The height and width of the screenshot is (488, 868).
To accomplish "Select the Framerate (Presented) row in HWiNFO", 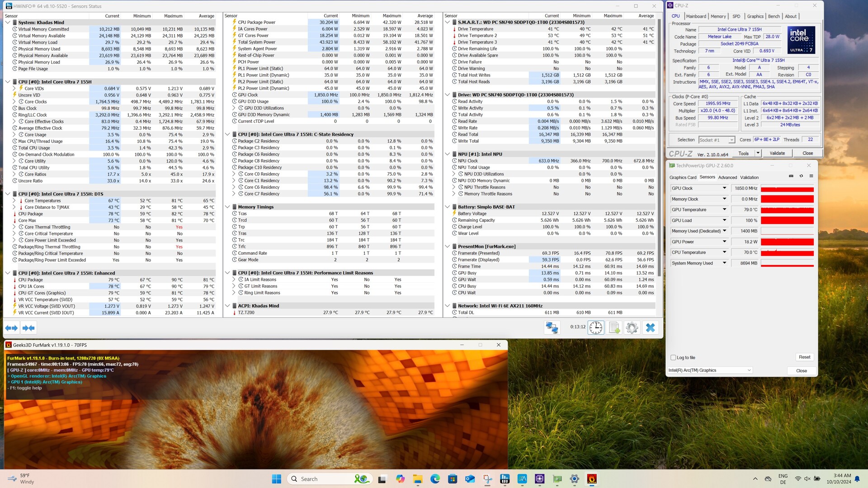I will [553, 253].
